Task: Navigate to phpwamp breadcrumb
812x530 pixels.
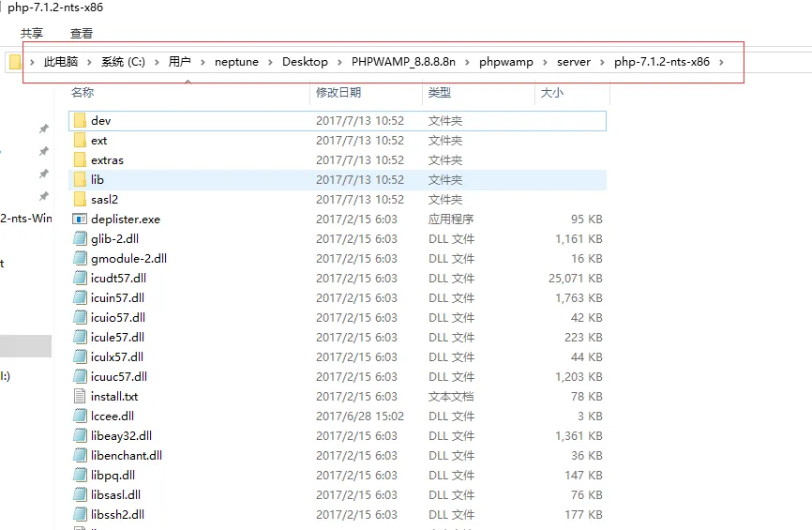Action: tap(506, 62)
